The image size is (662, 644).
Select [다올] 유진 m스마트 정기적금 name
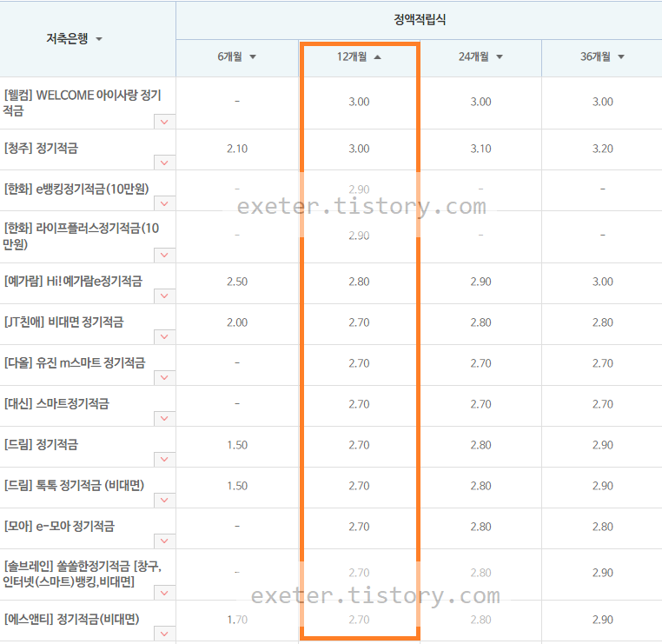[x=75, y=362]
